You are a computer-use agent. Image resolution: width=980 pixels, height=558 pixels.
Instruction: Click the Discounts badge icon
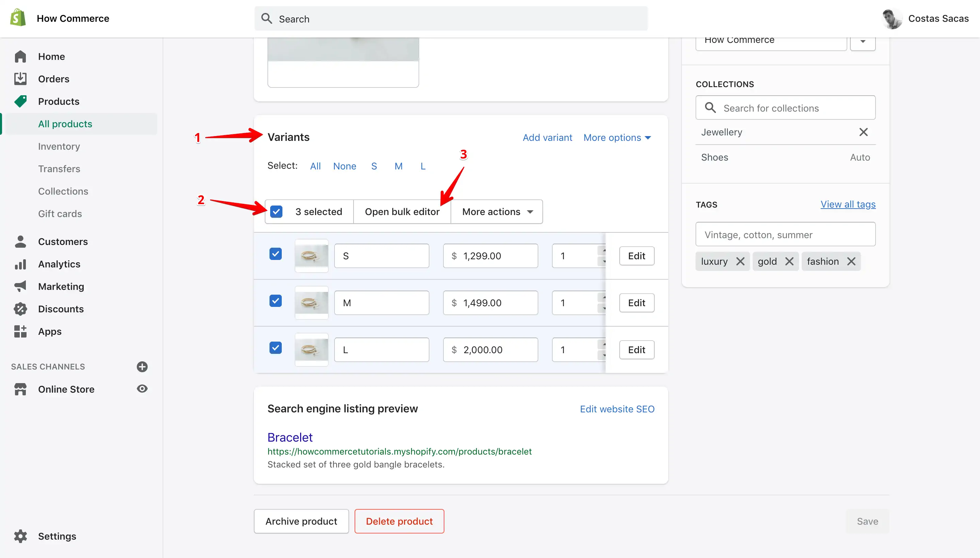[x=20, y=309]
